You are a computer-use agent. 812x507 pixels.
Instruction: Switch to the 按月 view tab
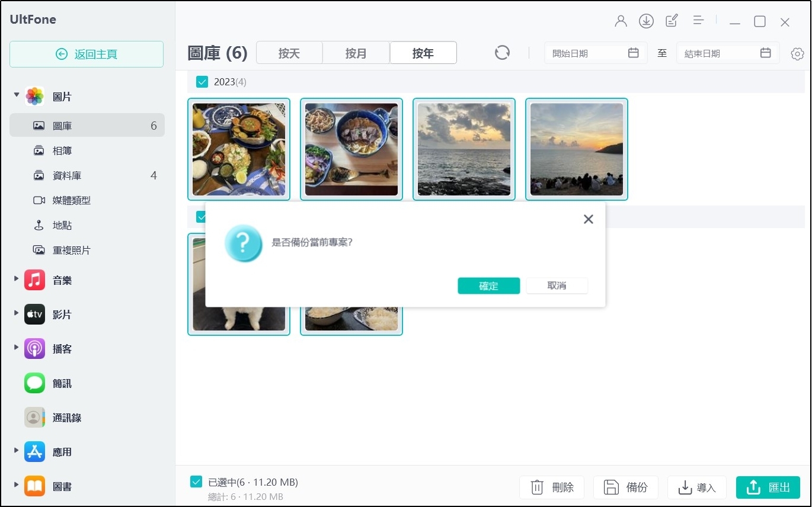pos(356,52)
